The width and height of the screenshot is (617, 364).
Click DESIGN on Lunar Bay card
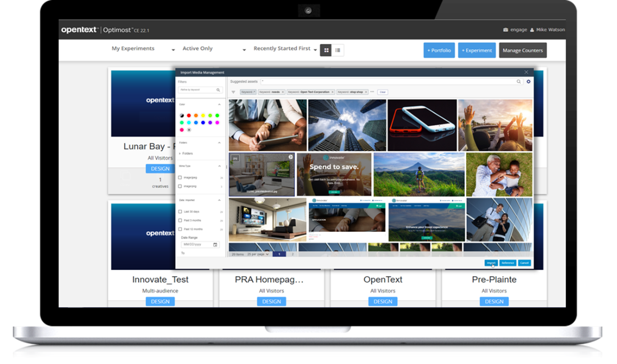tap(160, 169)
